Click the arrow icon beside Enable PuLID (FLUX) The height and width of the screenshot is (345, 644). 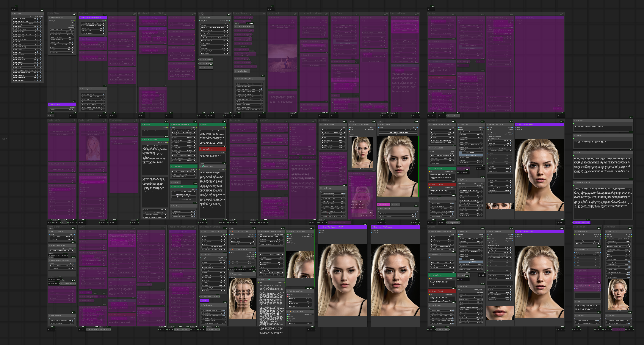(x=40, y=47)
